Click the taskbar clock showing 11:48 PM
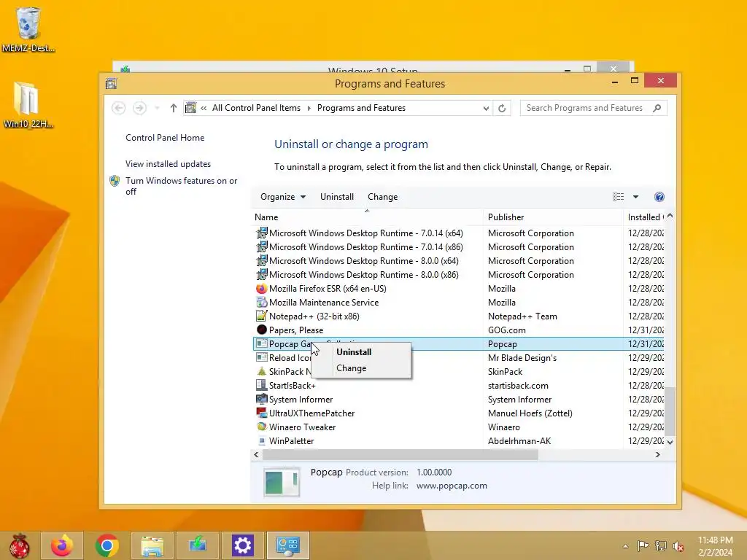The height and width of the screenshot is (560, 747). [x=715, y=546]
